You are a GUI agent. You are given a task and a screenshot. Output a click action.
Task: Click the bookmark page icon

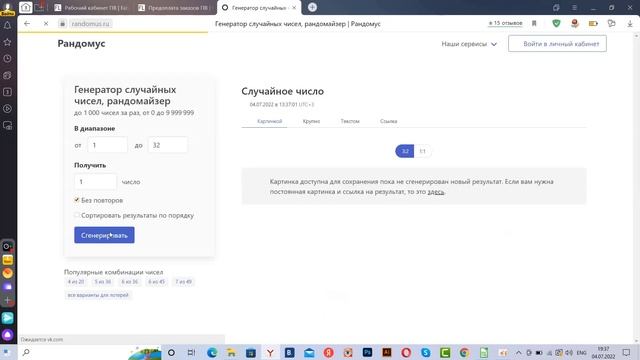coord(534,24)
